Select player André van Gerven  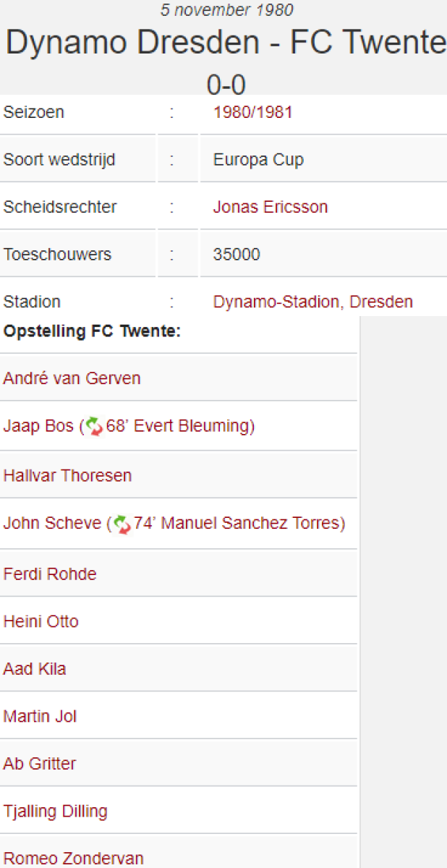72,378
